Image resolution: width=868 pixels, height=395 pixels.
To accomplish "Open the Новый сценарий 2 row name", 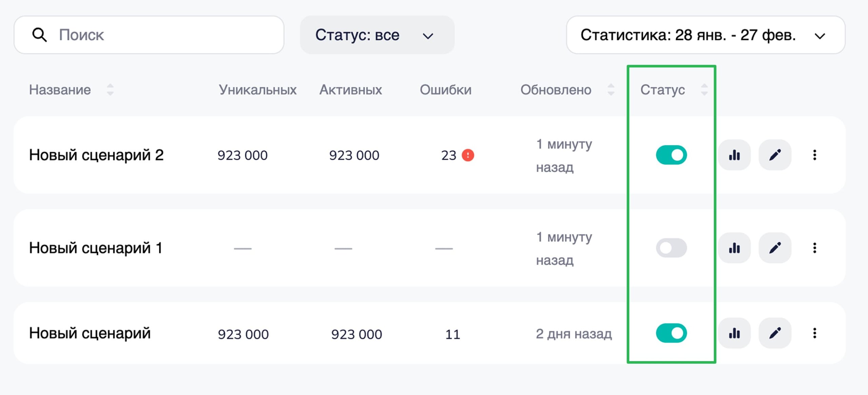I will point(96,155).
